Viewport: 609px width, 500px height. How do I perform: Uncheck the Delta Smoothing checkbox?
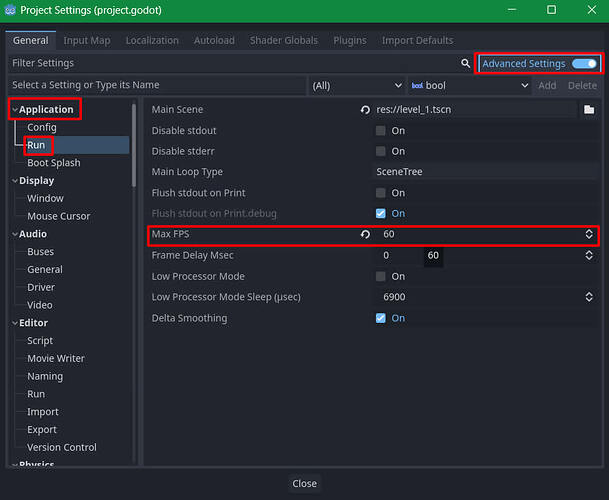[380, 318]
